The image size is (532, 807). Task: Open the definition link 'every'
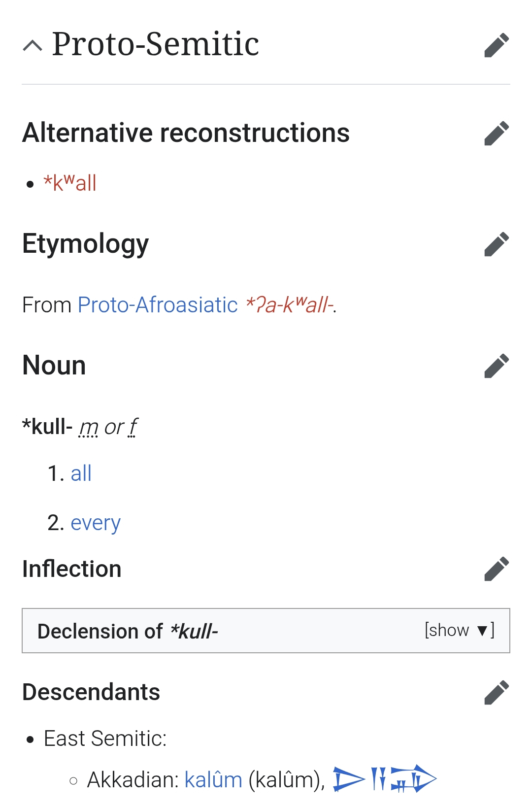click(x=96, y=523)
